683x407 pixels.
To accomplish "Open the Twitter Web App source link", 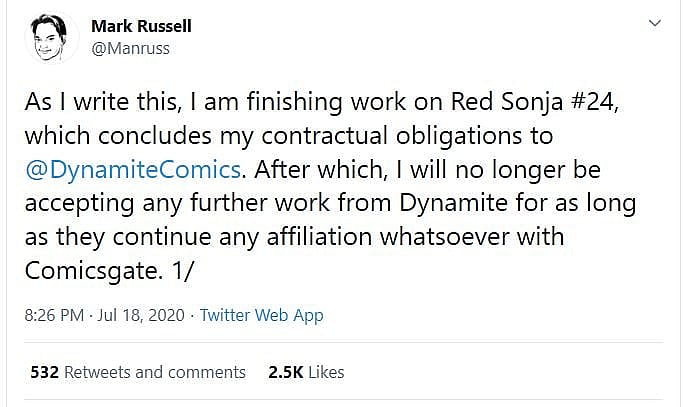I will pyautogui.click(x=262, y=315).
